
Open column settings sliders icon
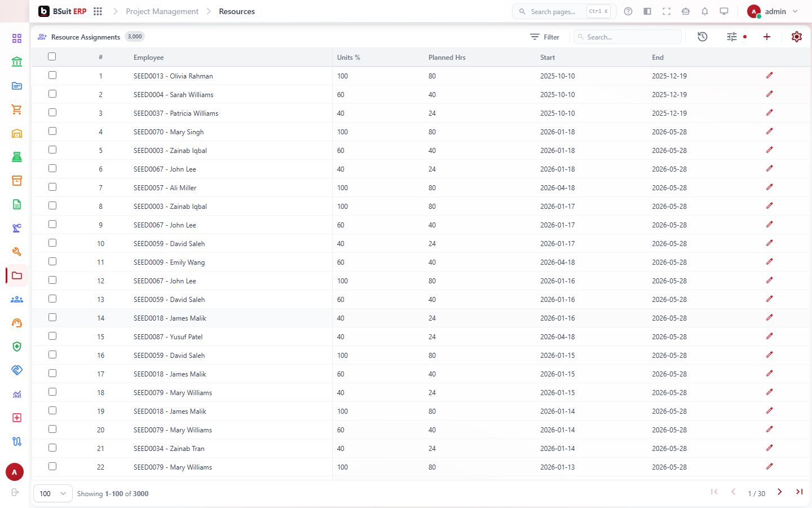pos(732,37)
